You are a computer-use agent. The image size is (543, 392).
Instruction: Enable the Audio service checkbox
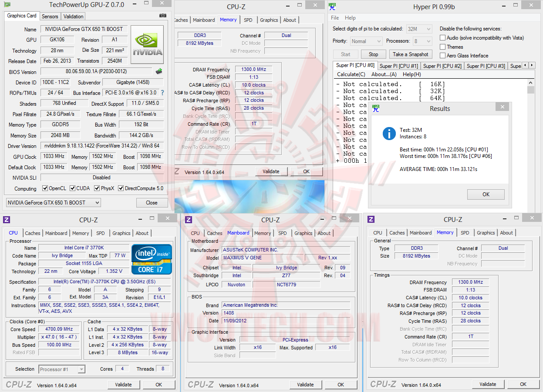click(442, 38)
